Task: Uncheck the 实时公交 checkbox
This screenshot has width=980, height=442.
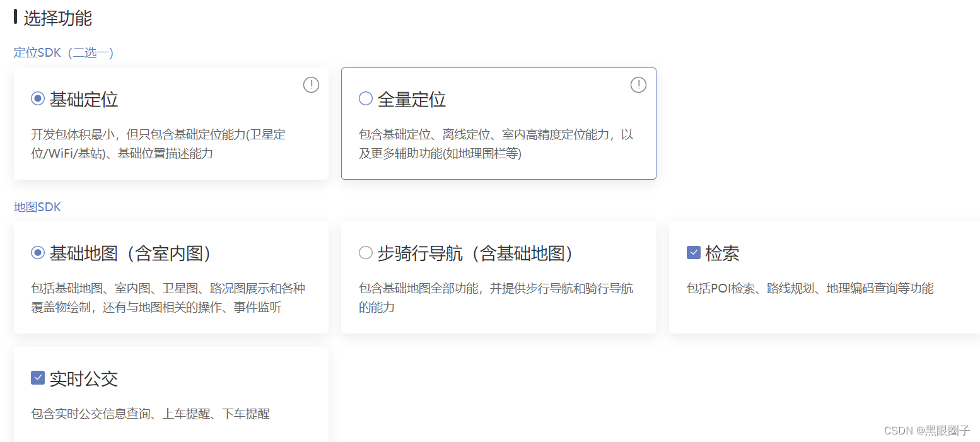Action: click(x=37, y=378)
